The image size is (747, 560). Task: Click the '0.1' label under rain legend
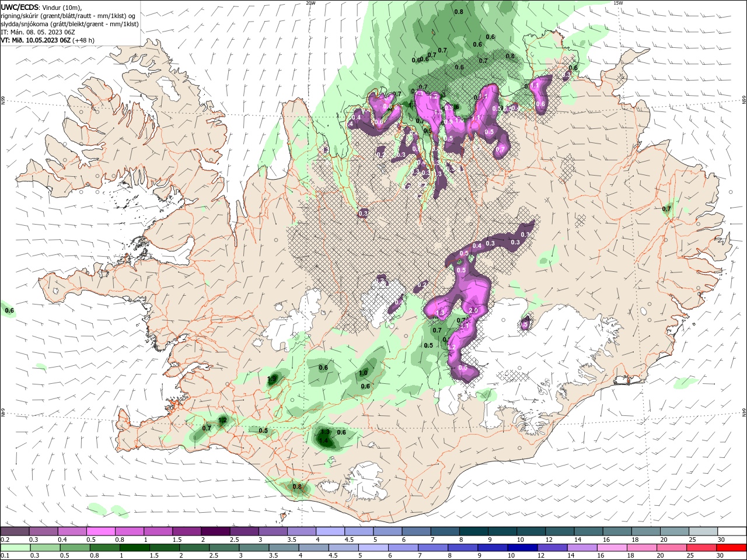(x=5, y=556)
